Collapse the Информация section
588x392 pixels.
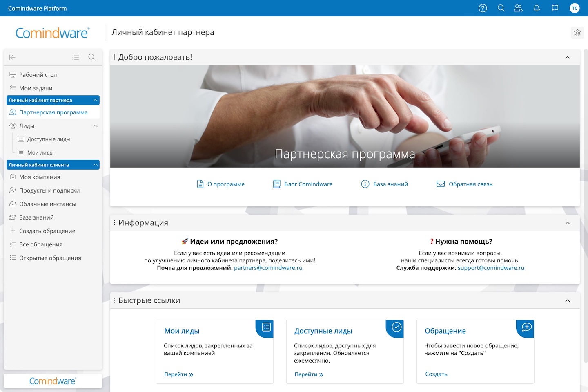[x=568, y=223]
